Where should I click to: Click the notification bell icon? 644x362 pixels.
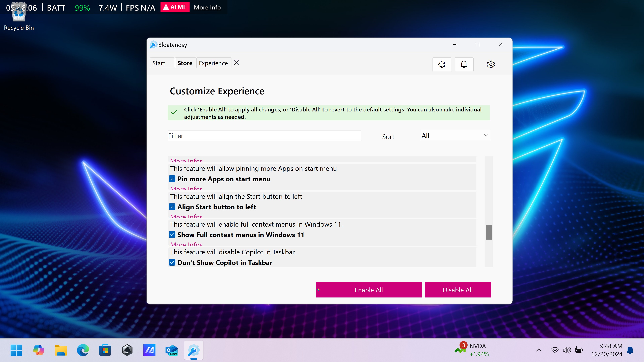pos(464,64)
